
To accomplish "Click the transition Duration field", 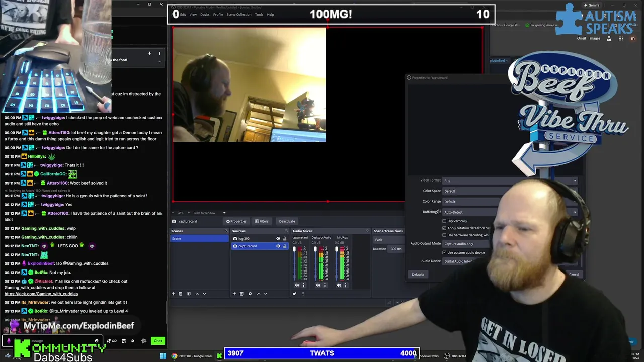I will (x=396, y=249).
